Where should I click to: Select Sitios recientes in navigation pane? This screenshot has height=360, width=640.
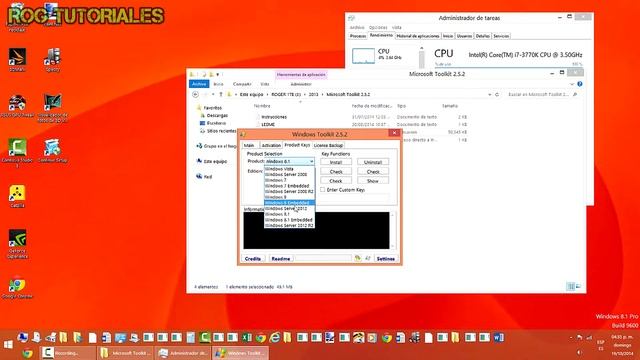[x=221, y=131]
